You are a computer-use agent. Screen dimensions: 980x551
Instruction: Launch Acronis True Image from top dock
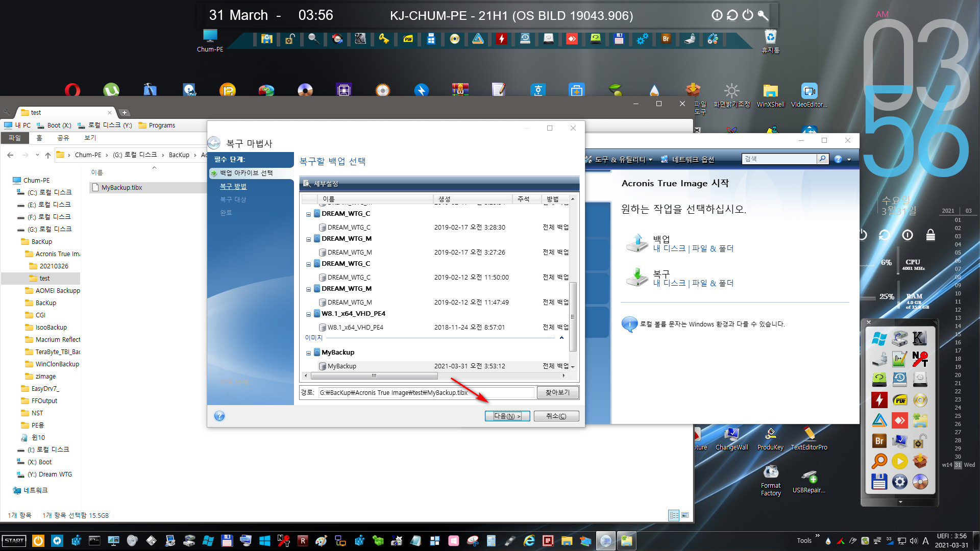click(478, 39)
